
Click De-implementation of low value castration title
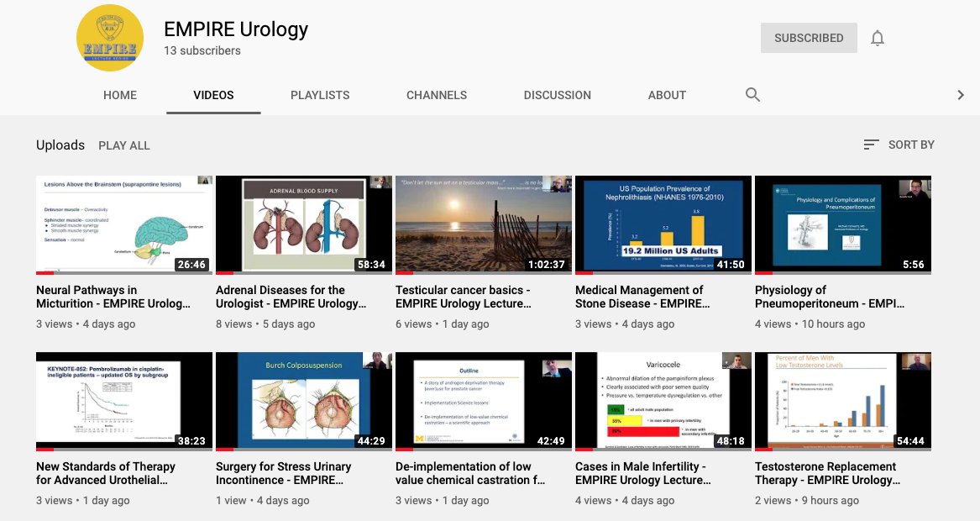pyautogui.click(x=470, y=473)
